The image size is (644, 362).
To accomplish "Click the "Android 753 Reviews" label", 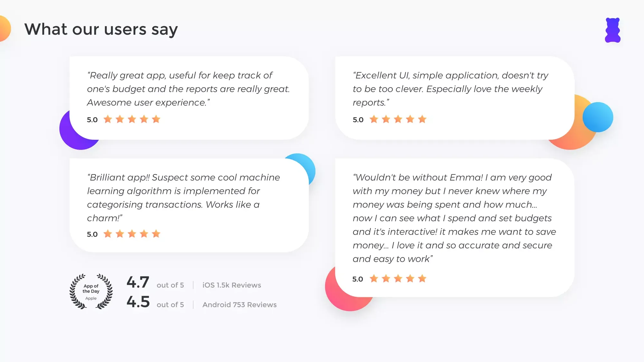I will point(240,305).
